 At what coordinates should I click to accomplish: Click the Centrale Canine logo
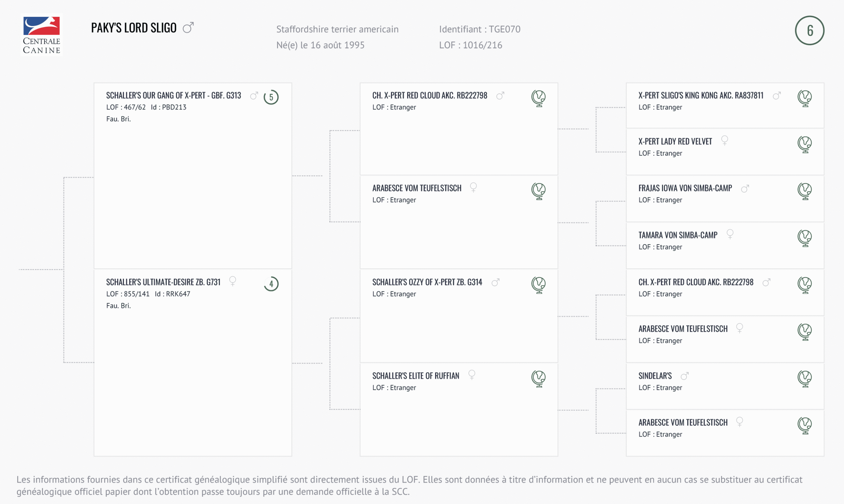click(42, 35)
